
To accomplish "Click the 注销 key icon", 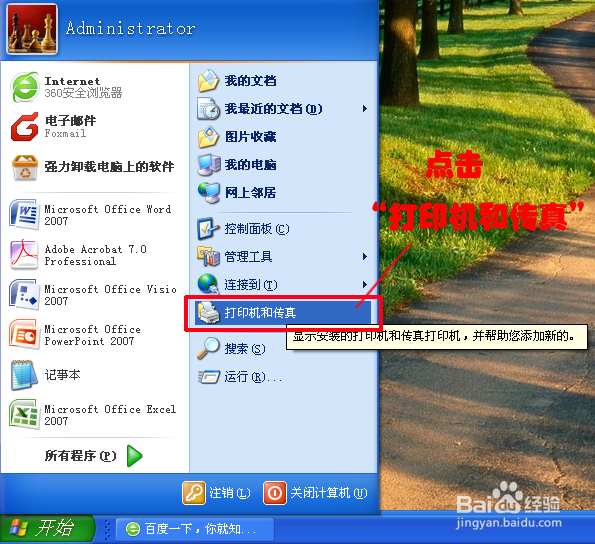I will pos(194,493).
